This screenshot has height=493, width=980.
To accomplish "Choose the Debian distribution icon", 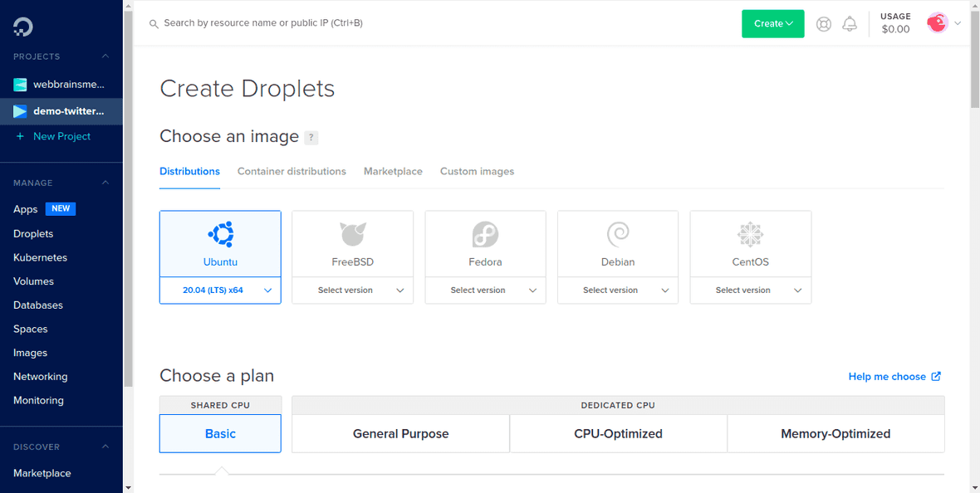I will tap(618, 236).
